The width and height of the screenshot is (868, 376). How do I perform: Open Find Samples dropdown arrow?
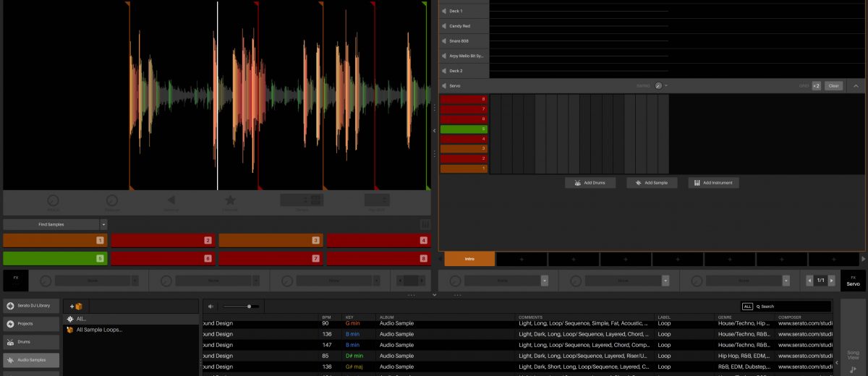103,225
